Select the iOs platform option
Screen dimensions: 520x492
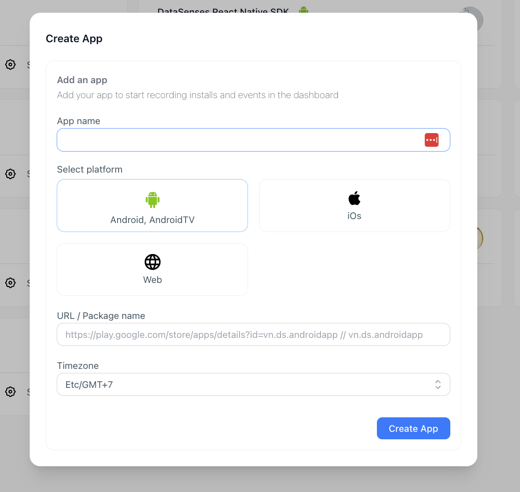coord(355,205)
